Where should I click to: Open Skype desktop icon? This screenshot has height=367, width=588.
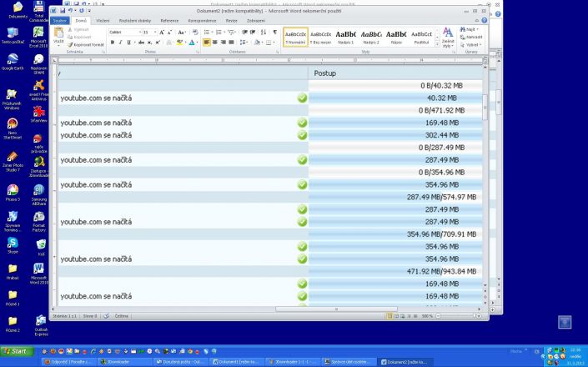click(13, 246)
